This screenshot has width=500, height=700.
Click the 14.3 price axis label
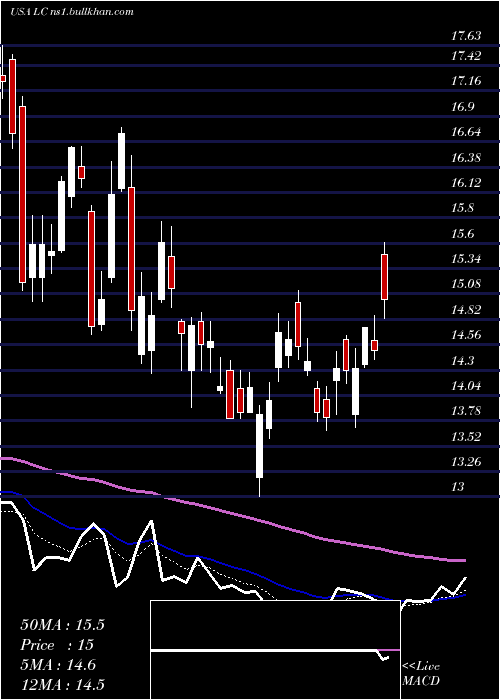(x=463, y=360)
